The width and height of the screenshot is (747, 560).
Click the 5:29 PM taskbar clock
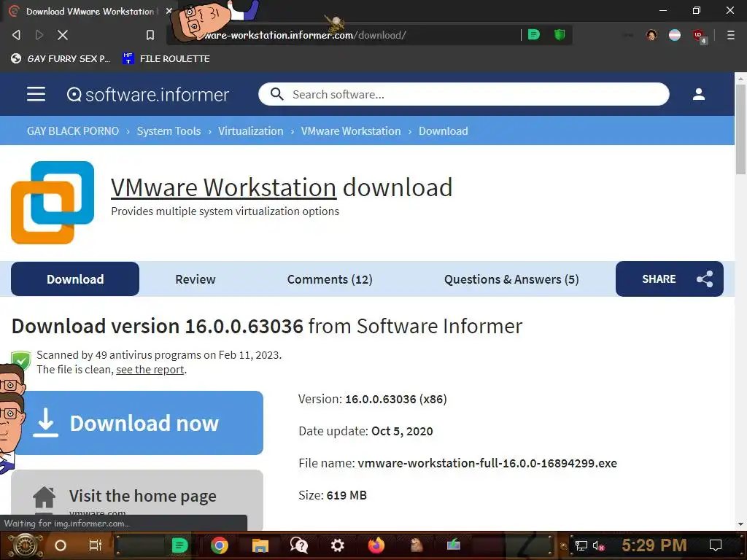click(x=654, y=545)
